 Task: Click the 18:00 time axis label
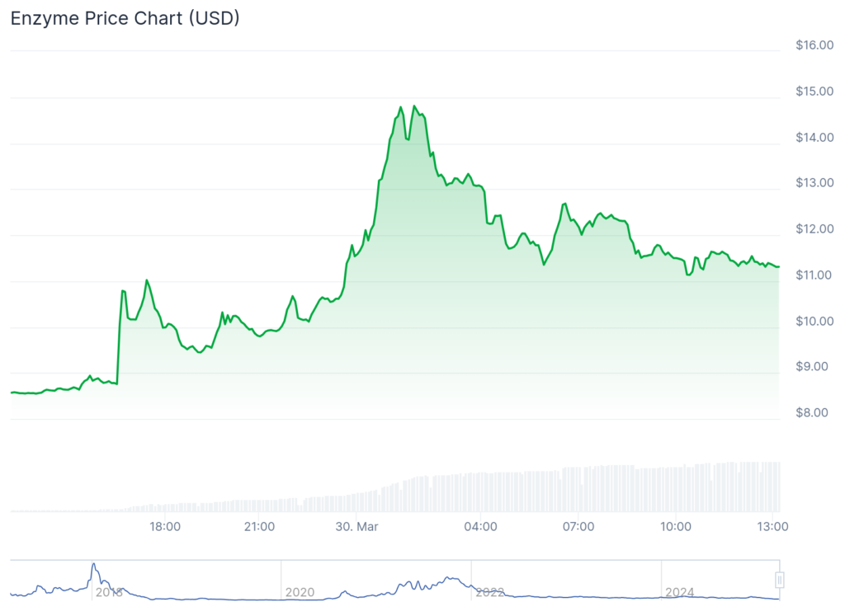coord(165,526)
